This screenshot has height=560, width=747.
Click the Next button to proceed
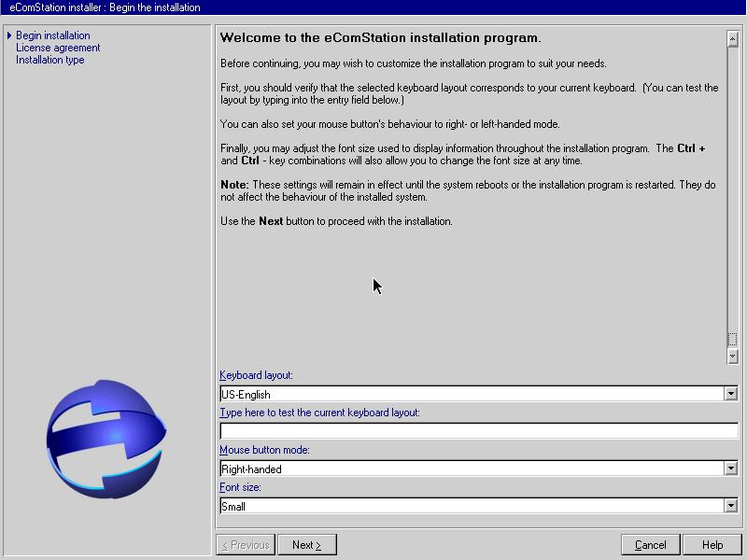click(307, 545)
